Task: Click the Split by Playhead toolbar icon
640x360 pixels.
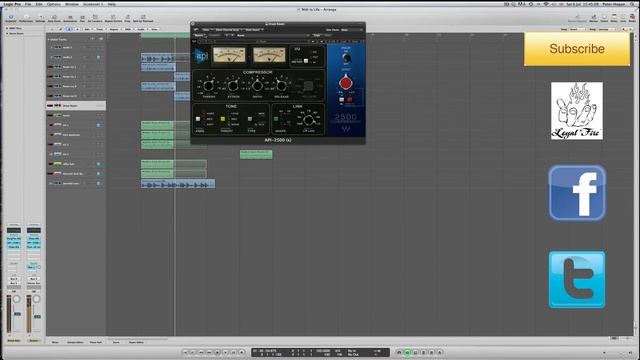Action: (143, 18)
